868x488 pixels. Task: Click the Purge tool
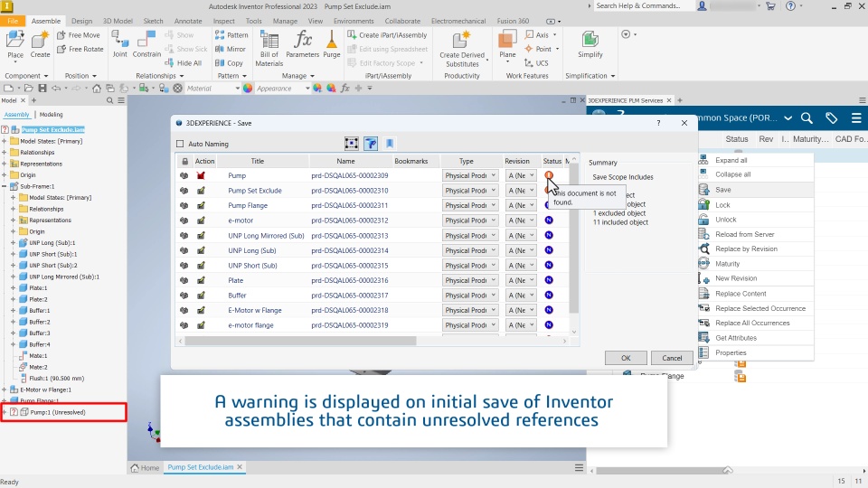click(x=332, y=44)
